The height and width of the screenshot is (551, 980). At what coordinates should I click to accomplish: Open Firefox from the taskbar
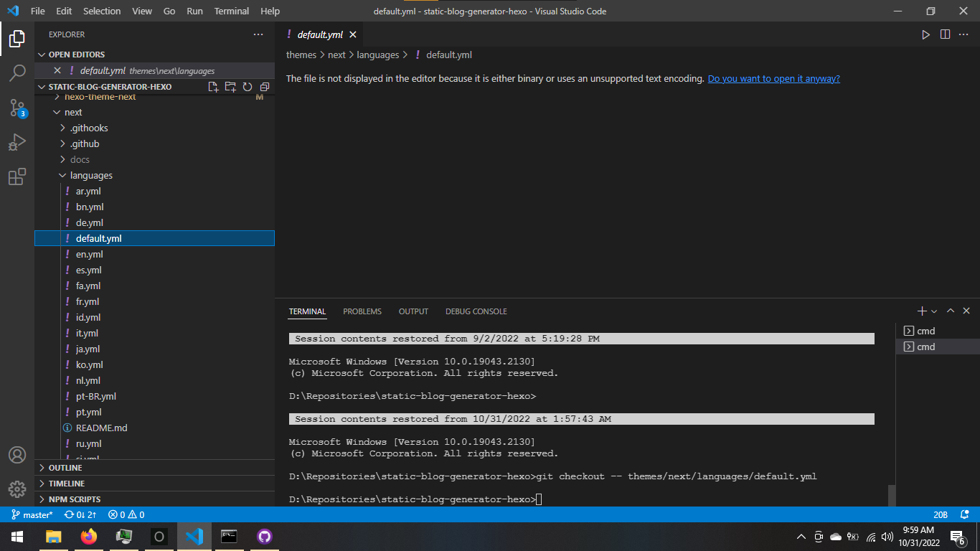[89, 536]
